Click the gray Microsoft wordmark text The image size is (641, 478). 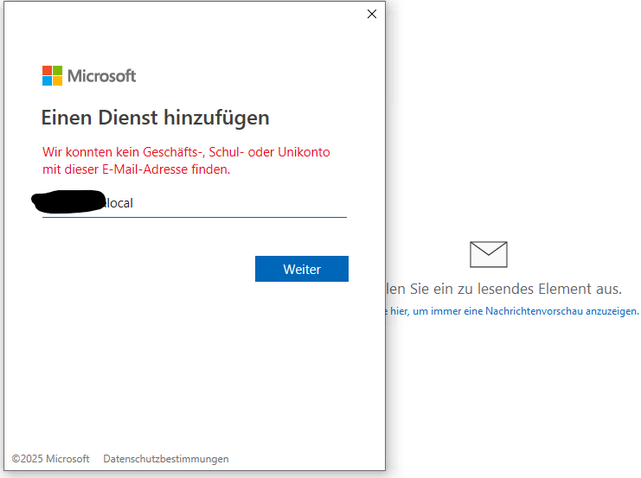pos(101,76)
